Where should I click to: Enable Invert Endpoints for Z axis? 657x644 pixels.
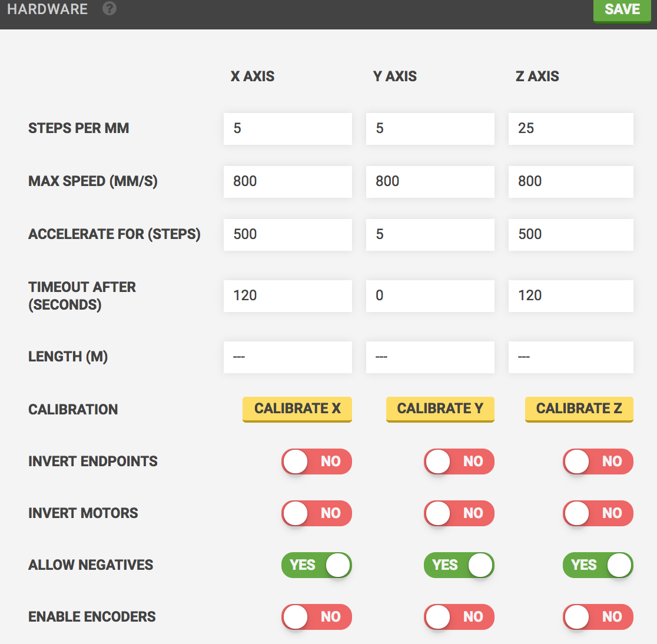(598, 462)
